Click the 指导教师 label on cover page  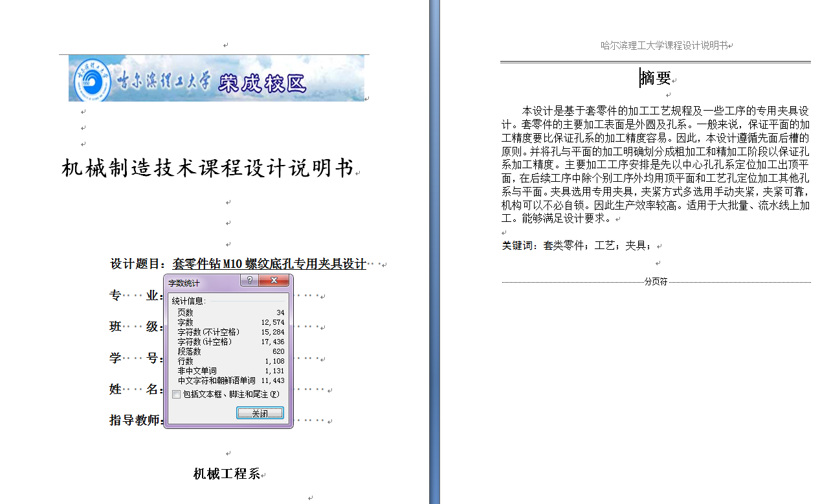137,421
